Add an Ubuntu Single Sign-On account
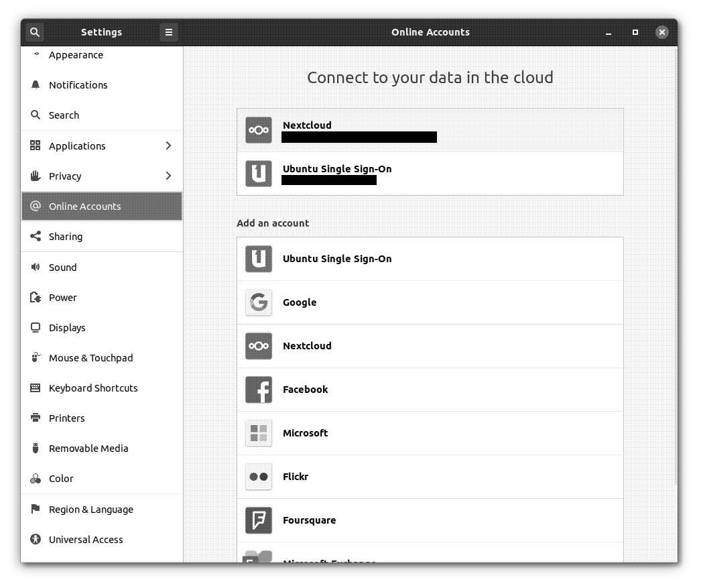 [430, 259]
